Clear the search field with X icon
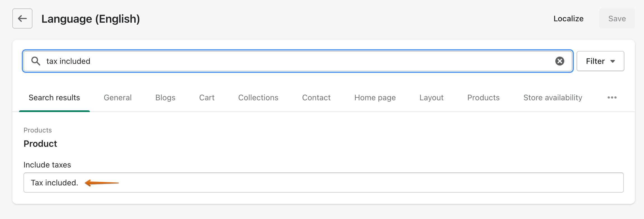 tap(560, 61)
